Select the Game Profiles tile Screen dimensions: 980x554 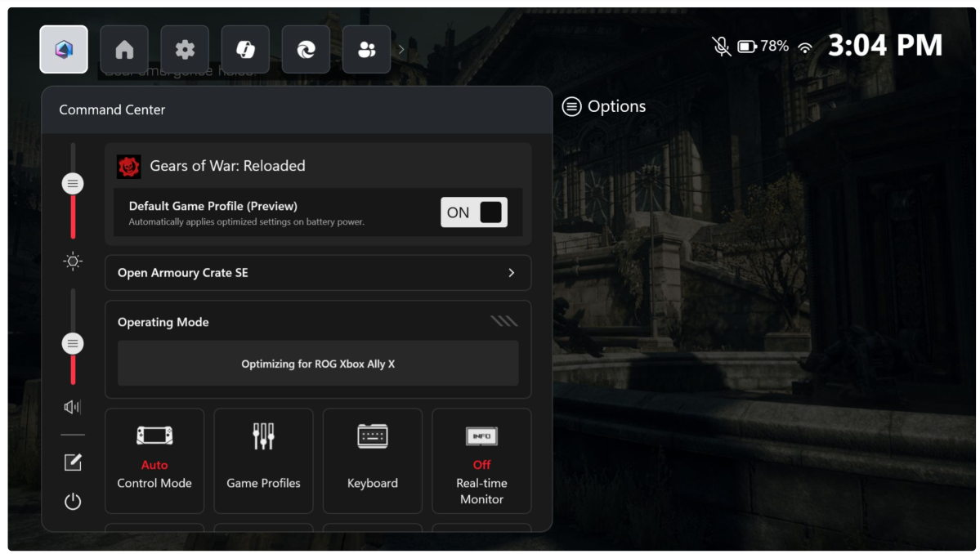tap(263, 461)
